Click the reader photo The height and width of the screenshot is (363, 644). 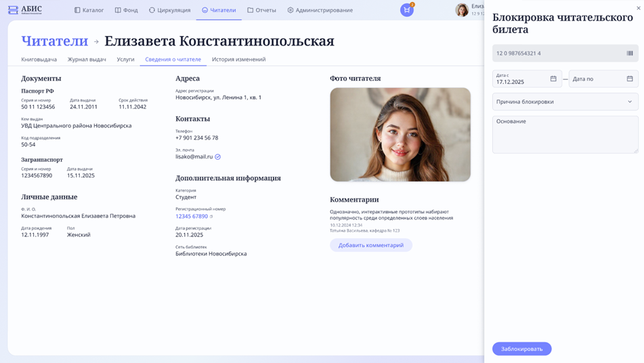coord(400,134)
